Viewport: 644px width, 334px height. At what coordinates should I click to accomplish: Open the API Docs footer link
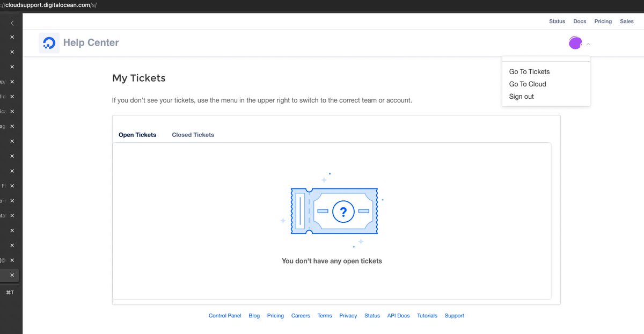(x=398, y=316)
